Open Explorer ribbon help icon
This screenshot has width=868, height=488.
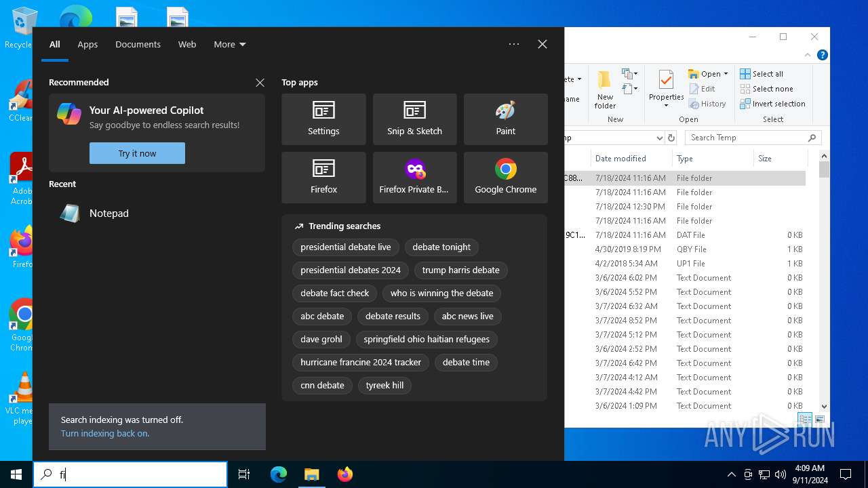click(x=821, y=56)
